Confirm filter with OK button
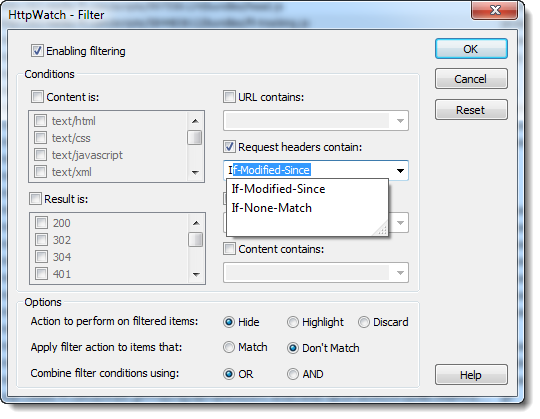This screenshot has width=540, height=419. 471,49
